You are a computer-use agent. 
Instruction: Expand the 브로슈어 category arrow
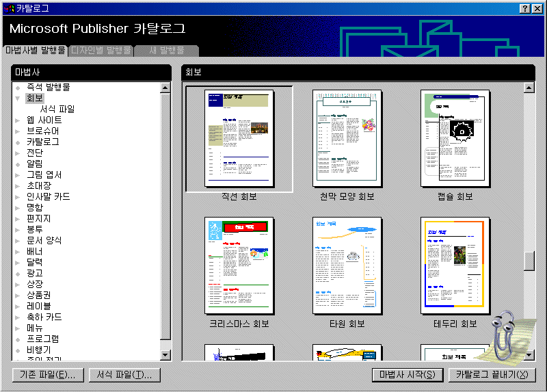tap(18, 131)
